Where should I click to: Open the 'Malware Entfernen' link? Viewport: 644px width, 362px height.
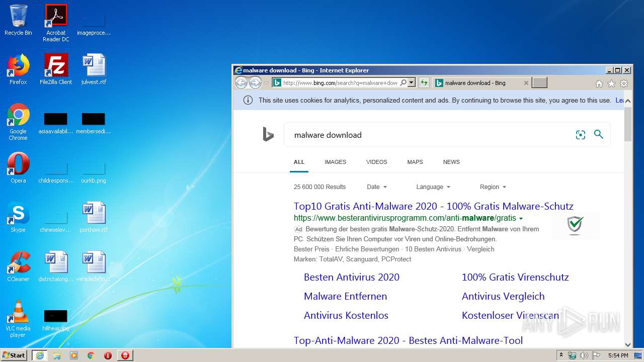coord(345,296)
